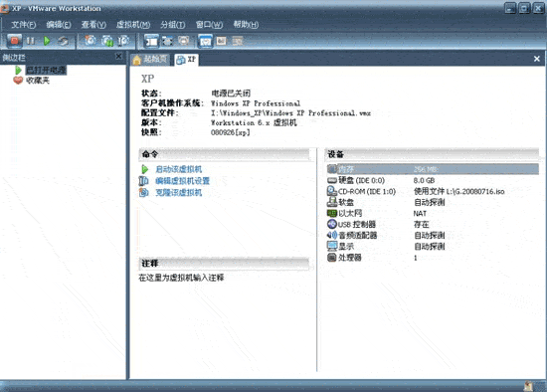Select the CD-ROM (IDE 1:0) device row
547x392 pixels.
[433, 191]
